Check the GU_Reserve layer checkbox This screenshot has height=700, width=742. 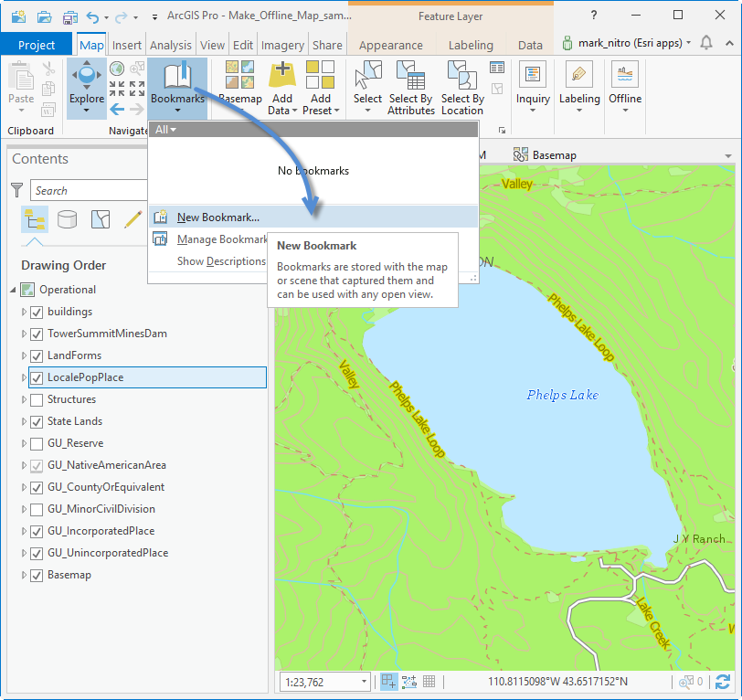tap(37, 444)
